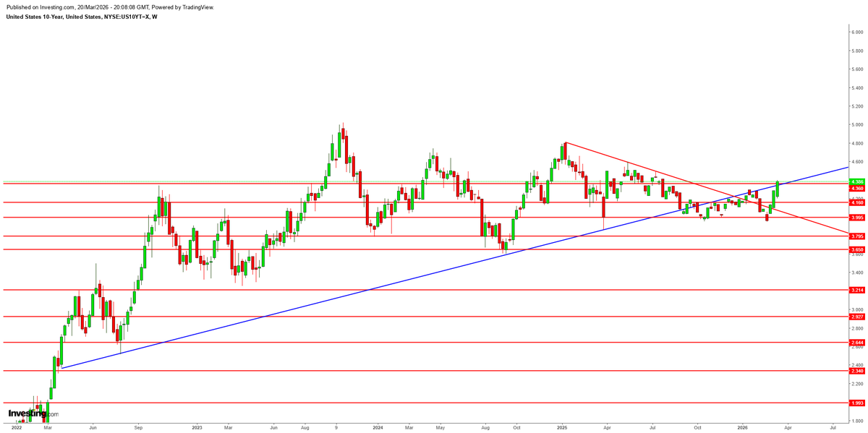Click the 5.400 price axis value
This screenshot has width=868, height=433.
pos(857,87)
